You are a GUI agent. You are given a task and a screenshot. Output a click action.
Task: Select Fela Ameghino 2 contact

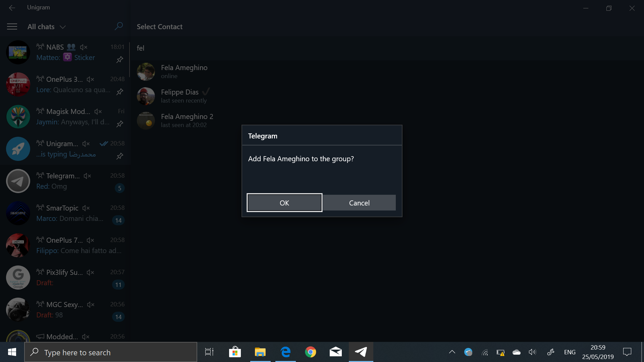186,120
